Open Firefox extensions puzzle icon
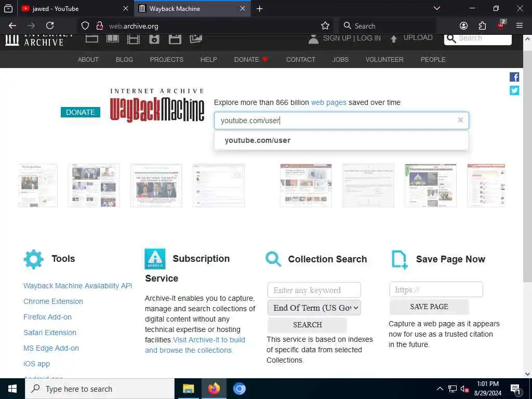The width and height of the screenshot is (532, 399). [482, 26]
